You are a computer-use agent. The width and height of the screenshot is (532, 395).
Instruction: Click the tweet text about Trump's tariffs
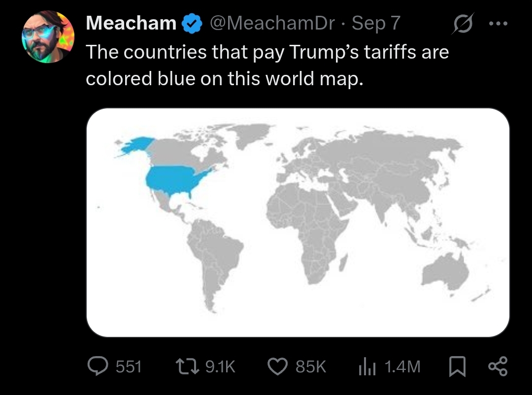pyautogui.click(x=267, y=65)
